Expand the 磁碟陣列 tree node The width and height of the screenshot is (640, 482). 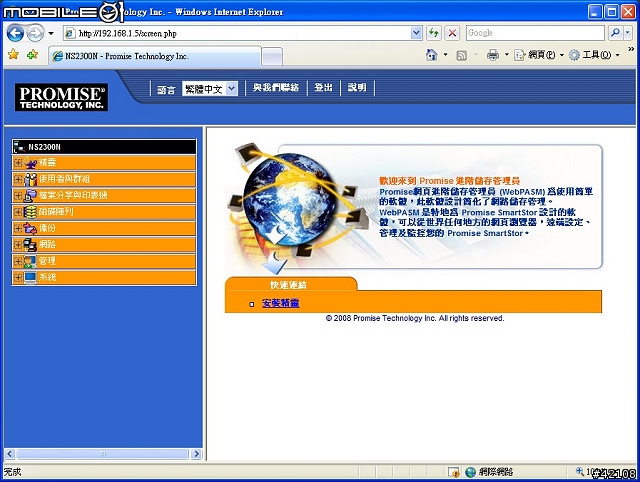(18, 211)
